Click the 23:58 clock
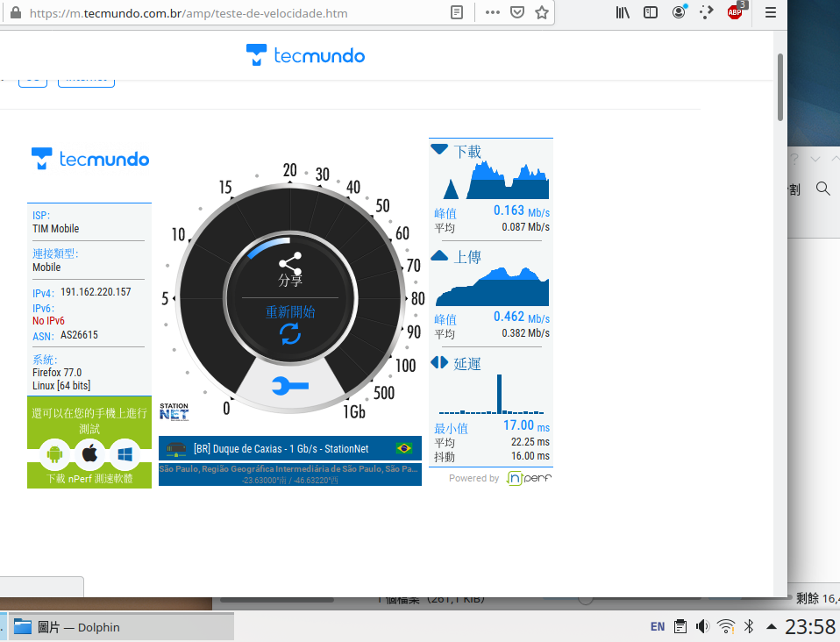 [810, 627]
